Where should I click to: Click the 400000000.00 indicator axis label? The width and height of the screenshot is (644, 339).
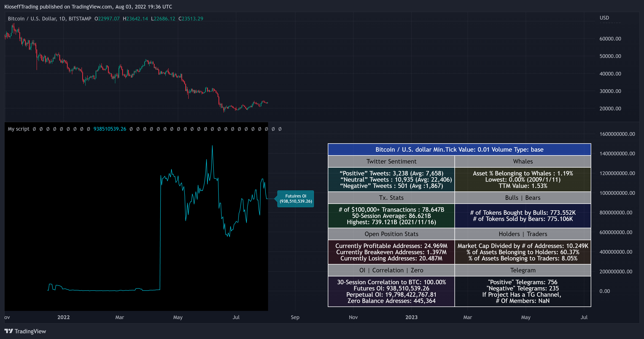[x=616, y=252]
